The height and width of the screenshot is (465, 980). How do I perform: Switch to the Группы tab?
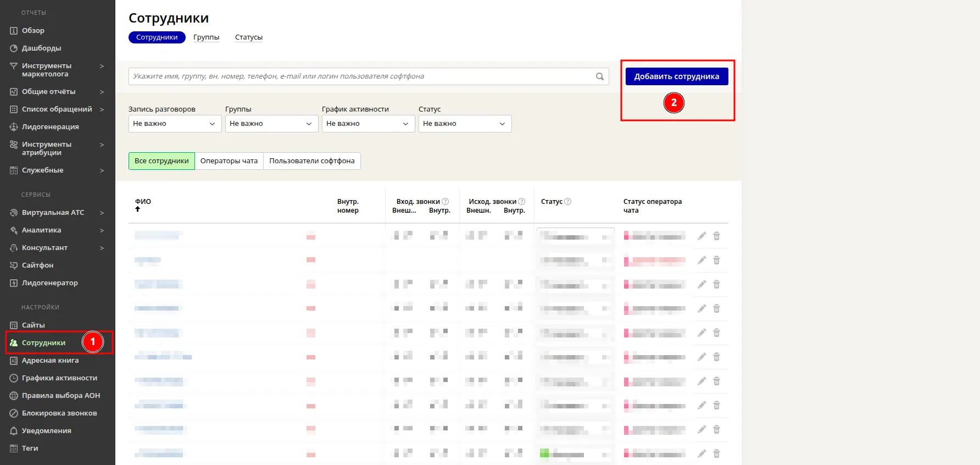[x=206, y=37]
